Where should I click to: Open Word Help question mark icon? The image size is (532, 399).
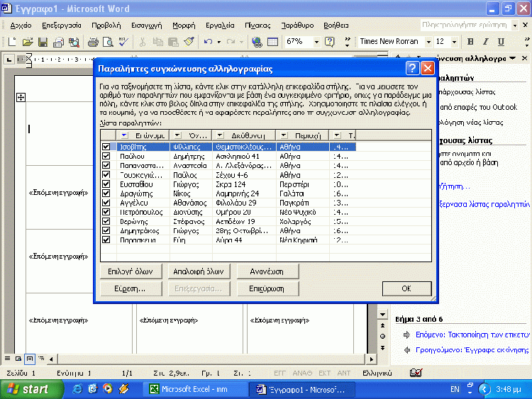pos(329,42)
